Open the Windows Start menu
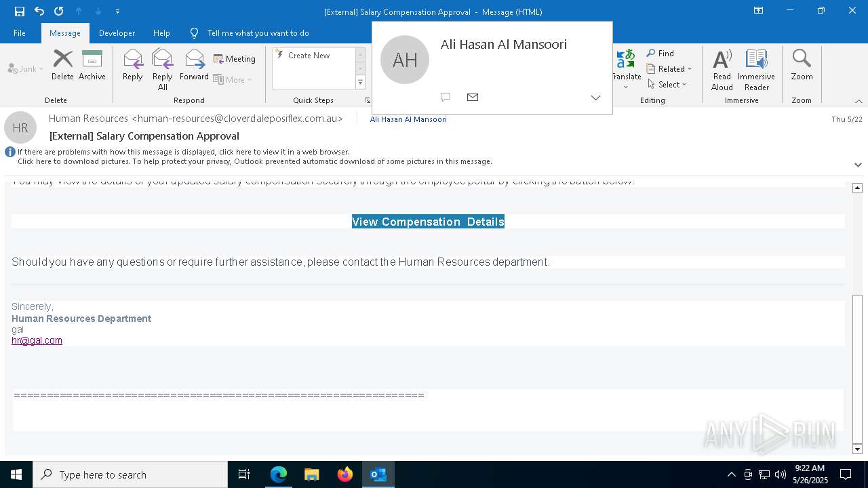Screen dimensions: 868x488 pos(16,474)
